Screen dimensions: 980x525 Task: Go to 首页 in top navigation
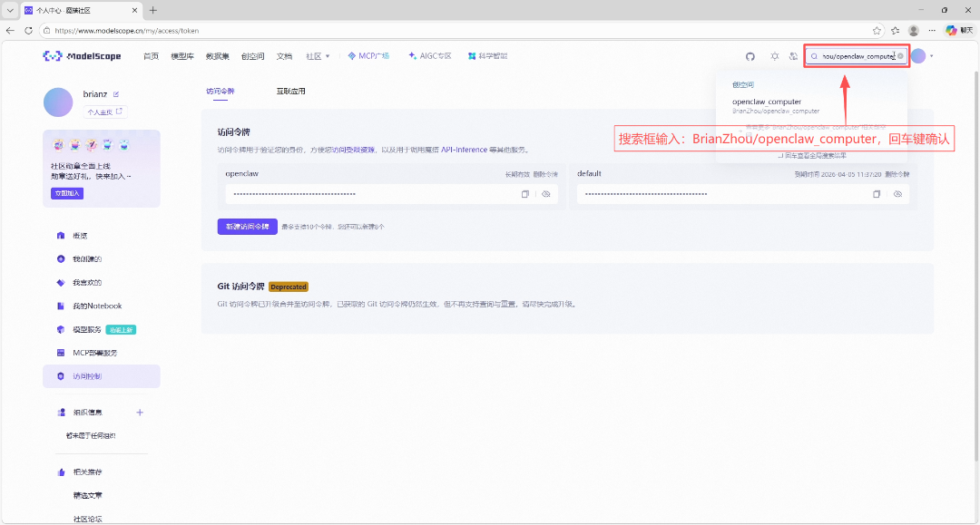151,56
